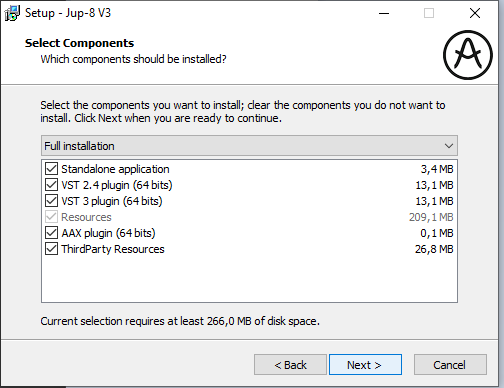The width and height of the screenshot is (504, 388).
Task: Toggle the VST 2.4 plugin checkbox
Action: 51,185
